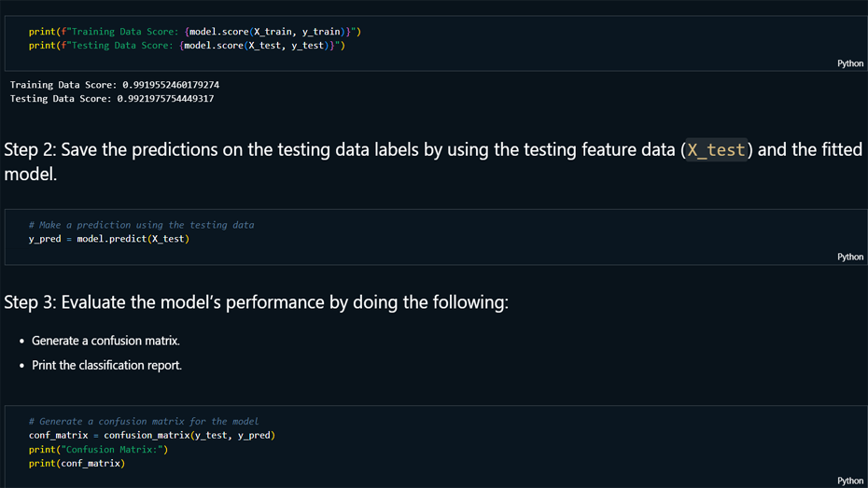Screen dimensions: 868x488
Task: Click the print(conf_matrix) code line
Action: (x=77, y=463)
